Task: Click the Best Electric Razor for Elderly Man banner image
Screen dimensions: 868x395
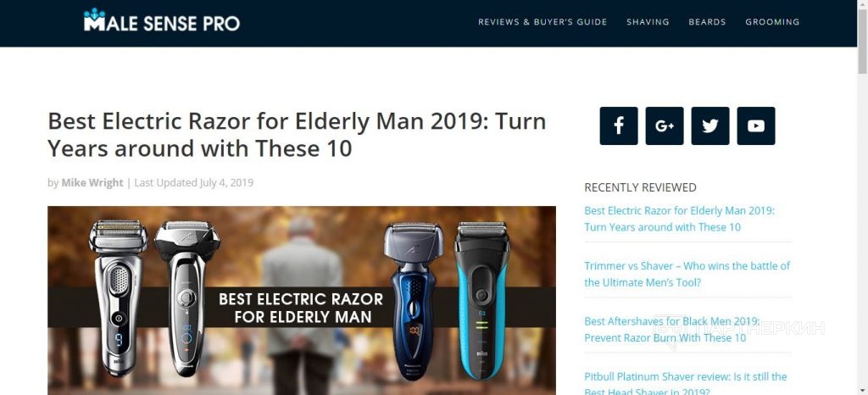Action: point(302,300)
